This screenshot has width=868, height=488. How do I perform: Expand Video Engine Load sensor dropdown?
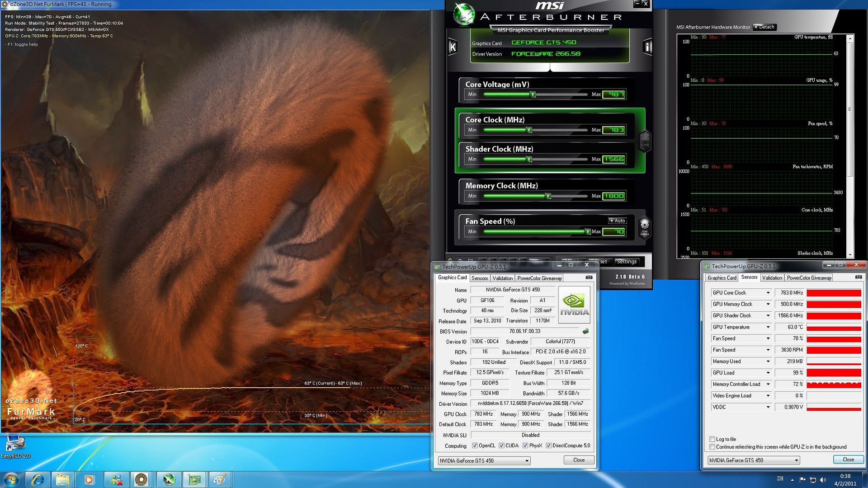coord(768,396)
